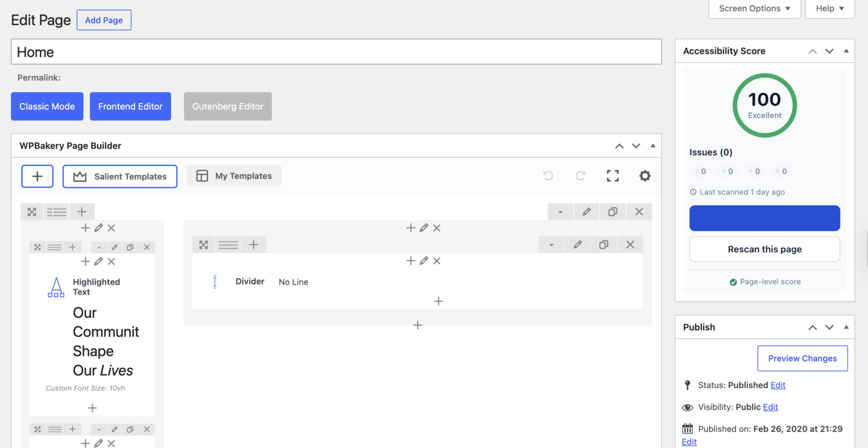Click the 100 Excellent score circle
The height and width of the screenshot is (448, 868).
765,105
